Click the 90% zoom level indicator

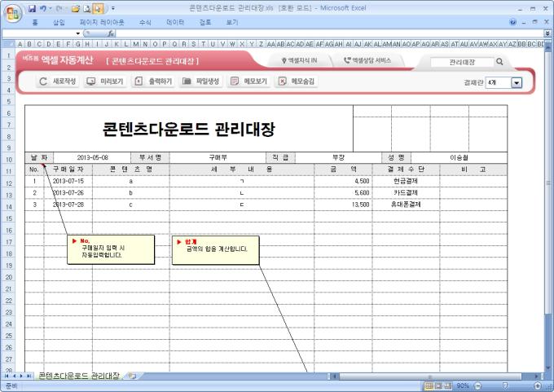point(463,385)
